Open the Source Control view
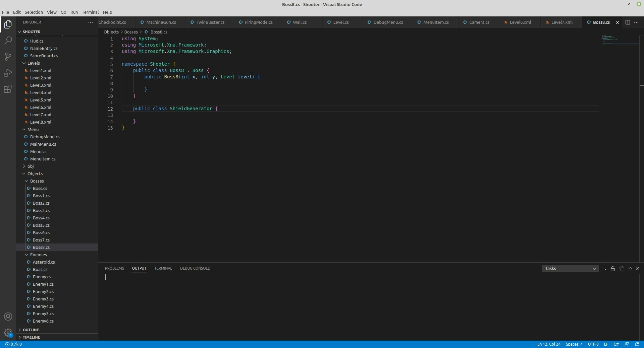 8,57
